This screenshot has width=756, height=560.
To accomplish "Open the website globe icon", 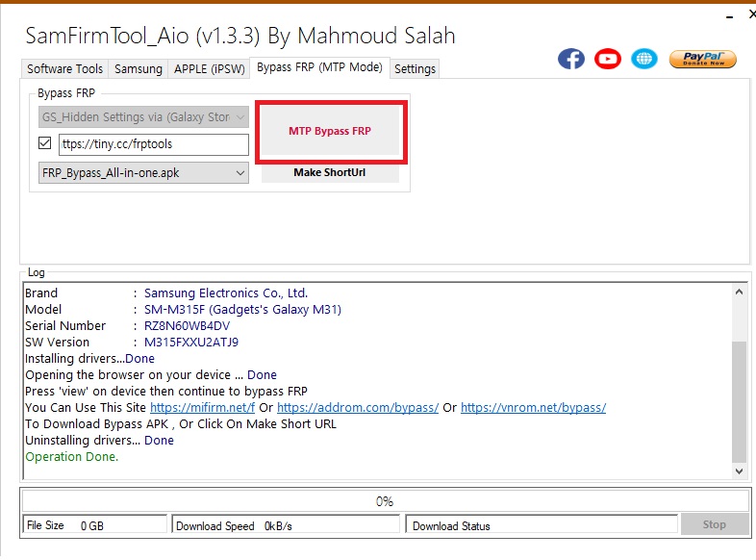I will [x=644, y=59].
